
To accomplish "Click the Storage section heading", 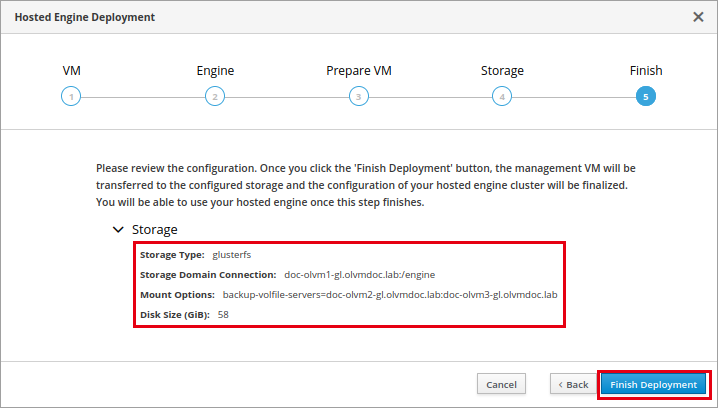I will (155, 229).
